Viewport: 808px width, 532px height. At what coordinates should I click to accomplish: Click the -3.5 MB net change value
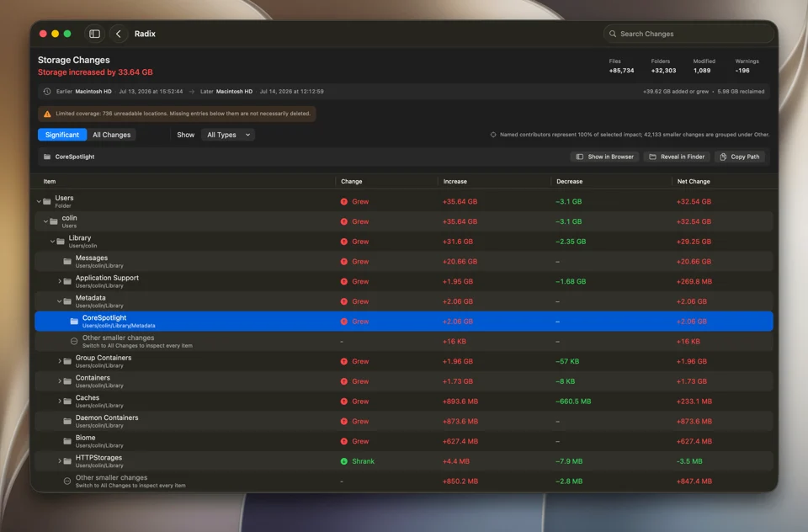coord(689,461)
